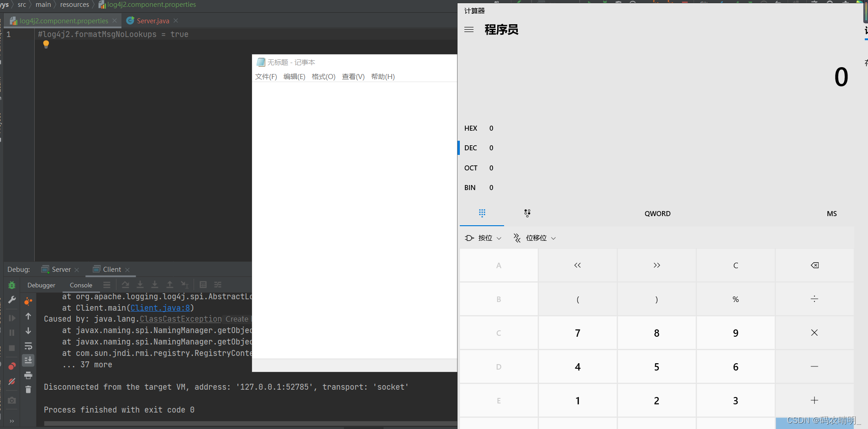868x429 pixels.
Task: Switch to bit toggling keypad in Calculator
Action: point(527,213)
